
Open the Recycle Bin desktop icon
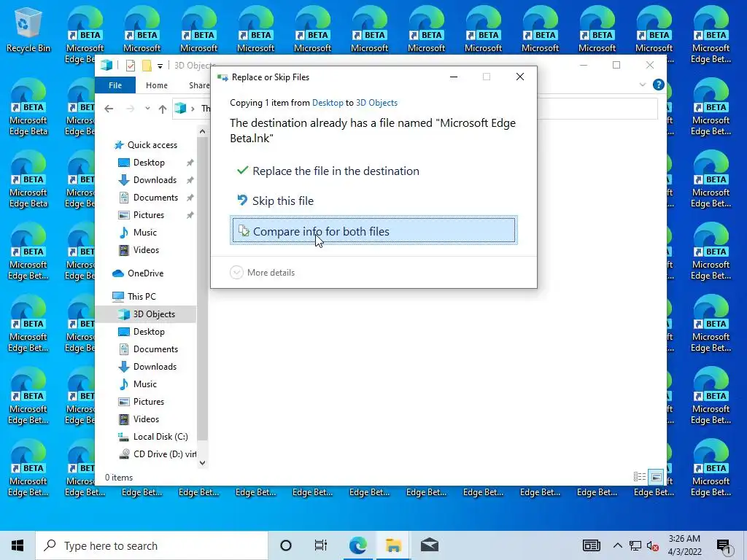click(x=28, y=29)
